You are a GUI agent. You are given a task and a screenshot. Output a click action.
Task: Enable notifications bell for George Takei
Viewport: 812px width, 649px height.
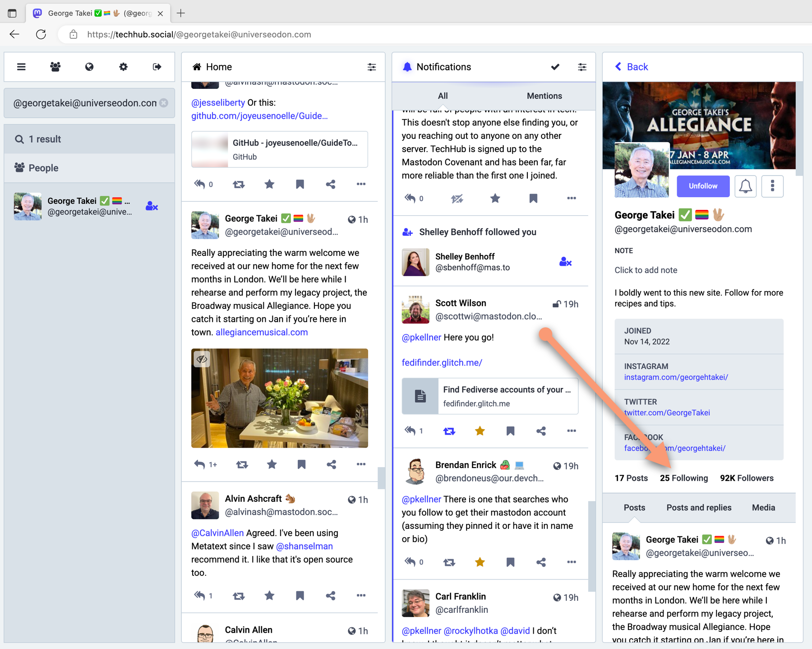[x=746, y=186]
